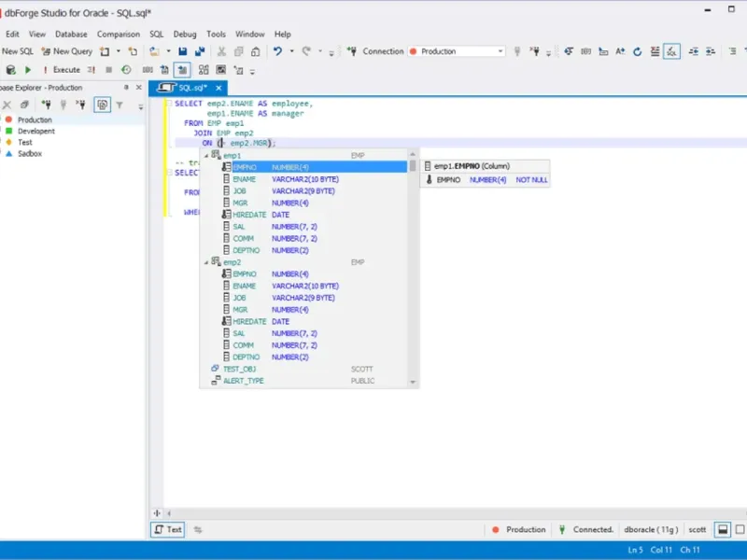Collapse the emp1 node in suggestion list
This screenshot has height=560, width=747.
[x=207, y=155]
